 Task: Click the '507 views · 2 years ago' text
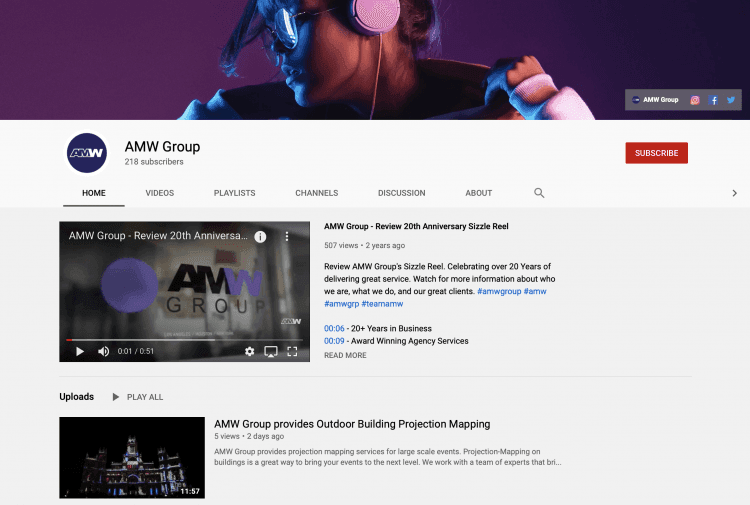click(x=364, y=245)
